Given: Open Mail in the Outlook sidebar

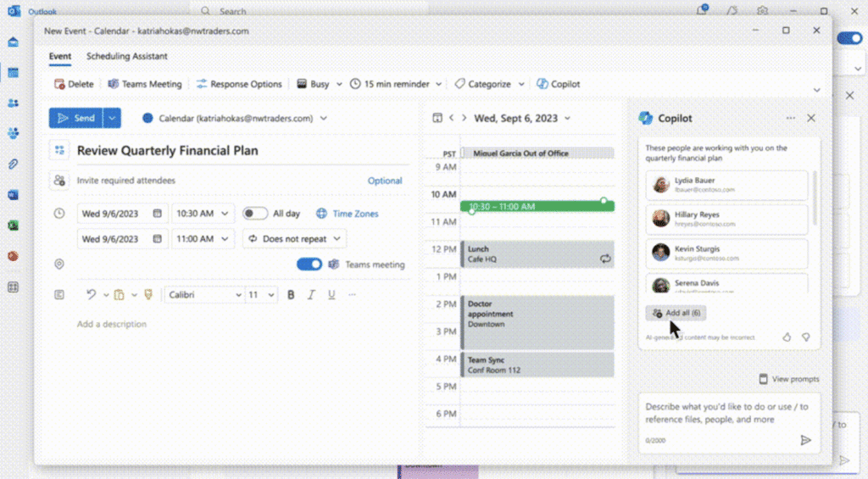Looking at the screenshot, I should coord(14,42).
